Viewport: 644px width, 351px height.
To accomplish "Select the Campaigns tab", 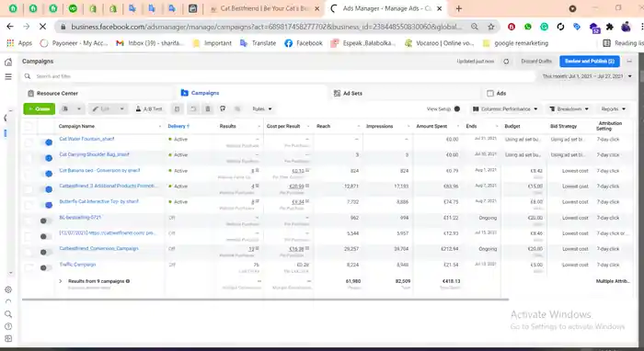I will 200,93.
